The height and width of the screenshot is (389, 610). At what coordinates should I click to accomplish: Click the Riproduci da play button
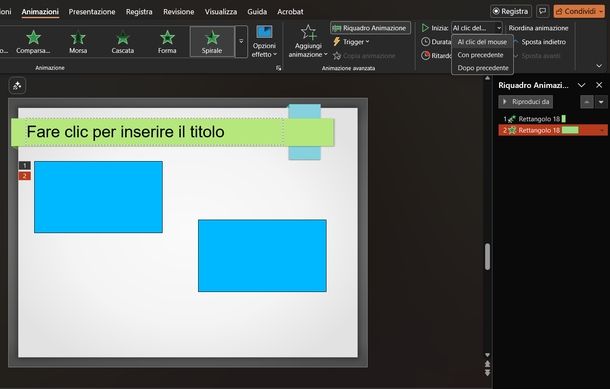(526, 102)
